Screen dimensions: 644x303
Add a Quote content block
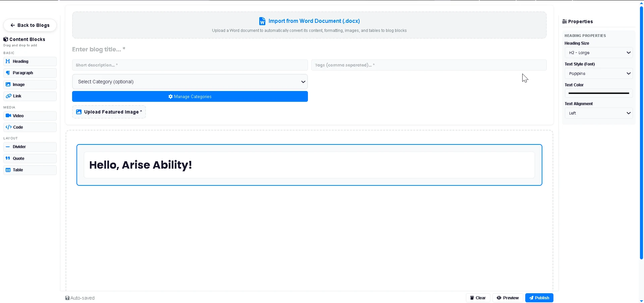click(x=30, y=159)
